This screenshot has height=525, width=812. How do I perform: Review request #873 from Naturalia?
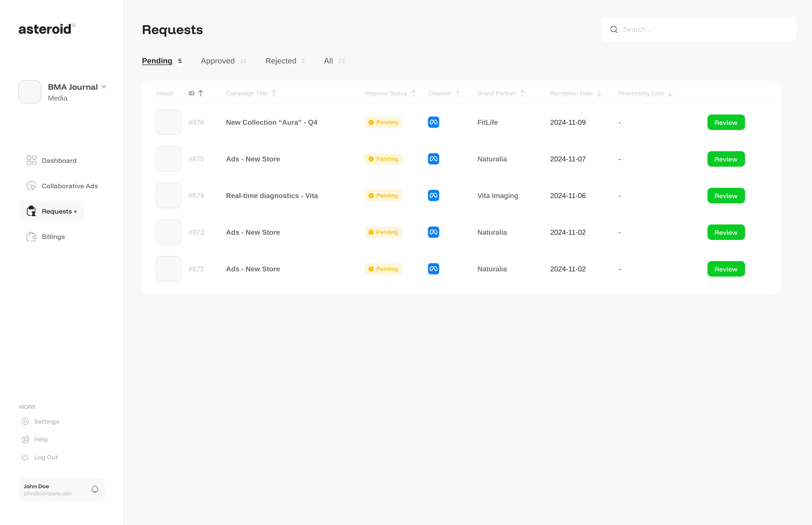[x=726, y=232]
